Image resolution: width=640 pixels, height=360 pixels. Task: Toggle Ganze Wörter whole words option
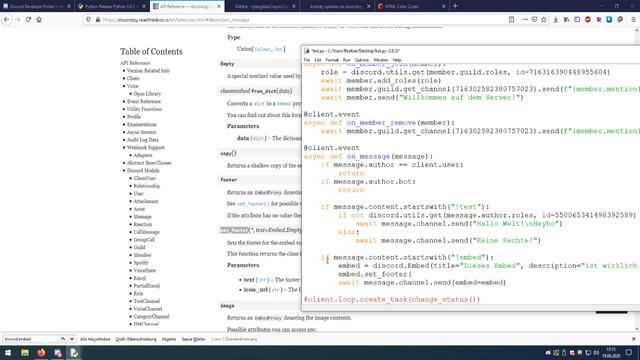193,339
